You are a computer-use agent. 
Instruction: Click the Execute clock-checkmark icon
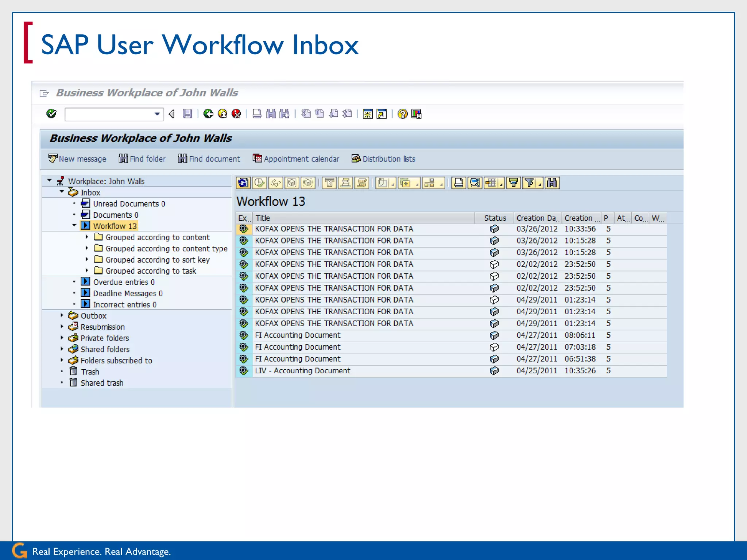click(260, 183)
